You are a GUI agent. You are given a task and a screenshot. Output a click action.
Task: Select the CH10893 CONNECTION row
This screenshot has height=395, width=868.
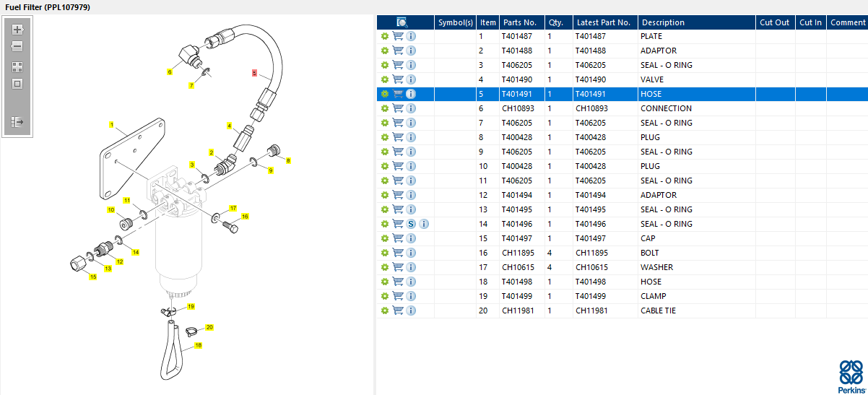(x=622, y=108)
